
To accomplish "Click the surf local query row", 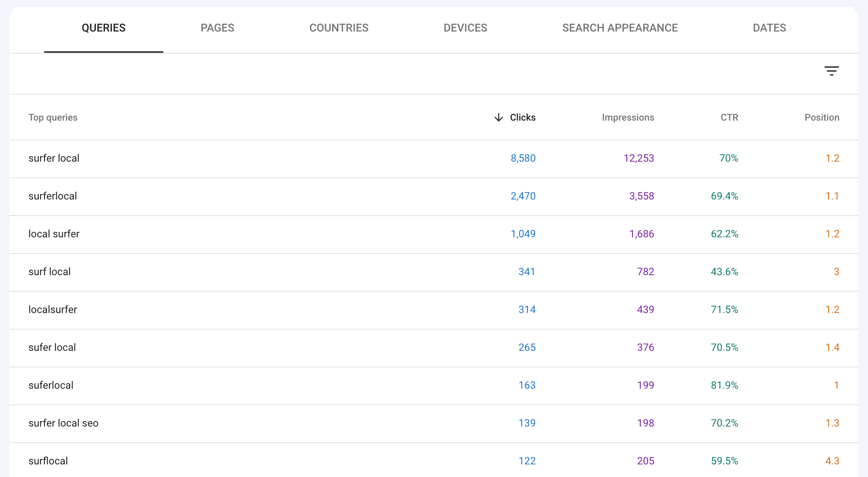I will click(434, 271).
